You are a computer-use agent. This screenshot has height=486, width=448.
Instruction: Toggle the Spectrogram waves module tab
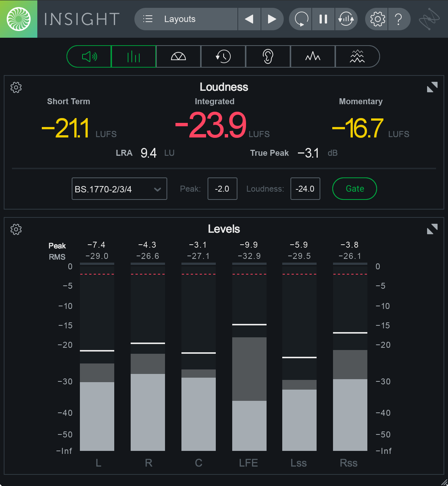tap(358, 57)
